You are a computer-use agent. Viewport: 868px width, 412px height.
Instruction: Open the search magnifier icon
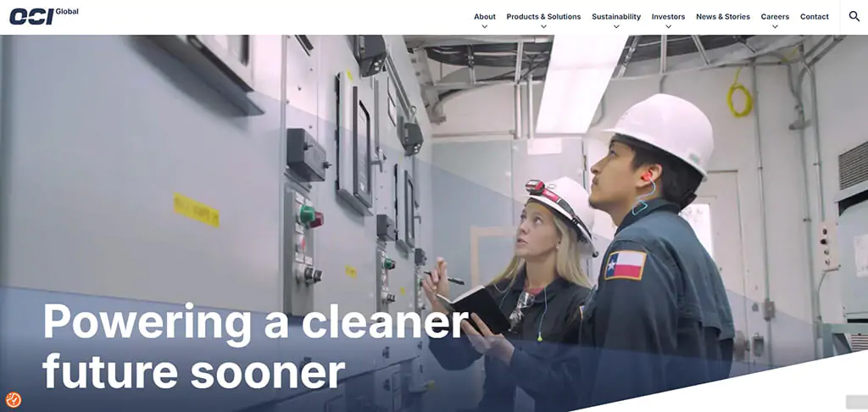(x=854, y=17)
